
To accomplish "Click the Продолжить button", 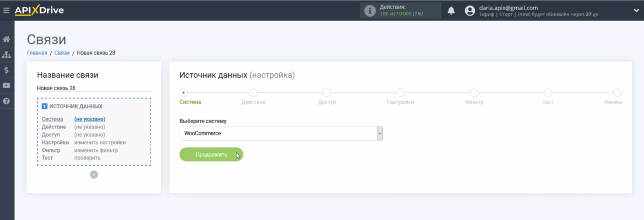I will point(211,154).
